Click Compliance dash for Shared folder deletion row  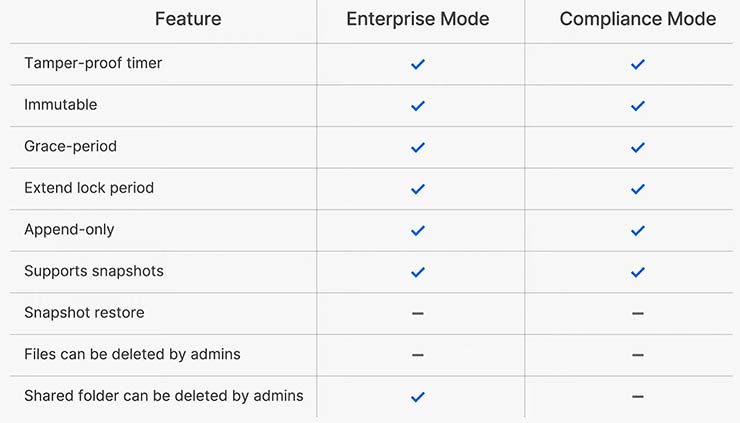coord(638,396)
